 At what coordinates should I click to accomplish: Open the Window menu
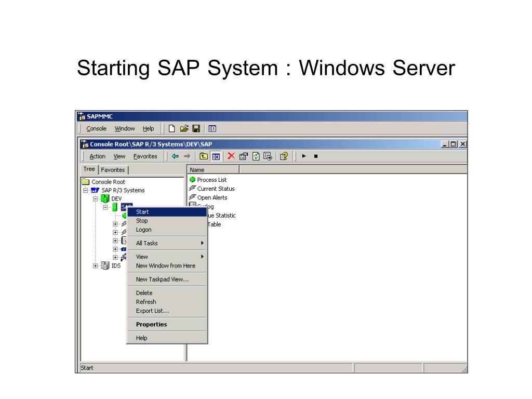point(125,129)
